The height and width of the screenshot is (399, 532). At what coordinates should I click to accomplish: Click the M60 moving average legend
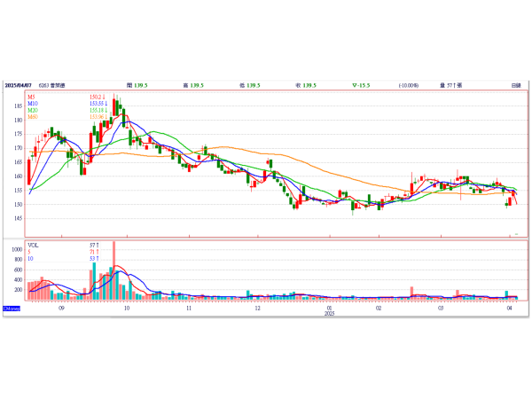click(33, 116)
